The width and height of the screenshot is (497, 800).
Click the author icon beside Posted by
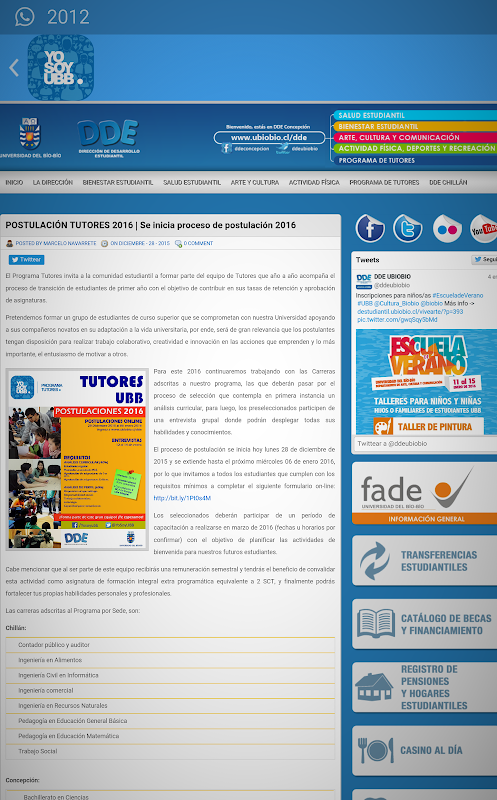(9, 243)
